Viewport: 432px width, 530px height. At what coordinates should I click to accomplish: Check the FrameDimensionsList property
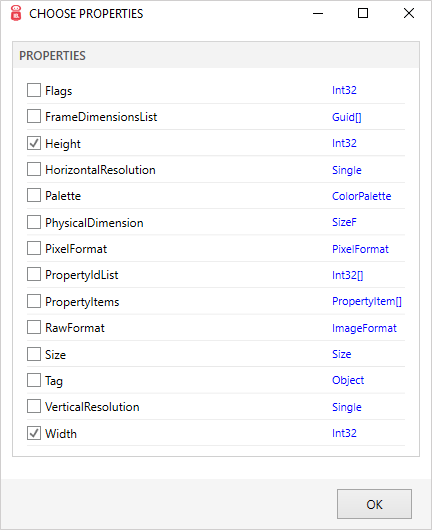[34, 116]
